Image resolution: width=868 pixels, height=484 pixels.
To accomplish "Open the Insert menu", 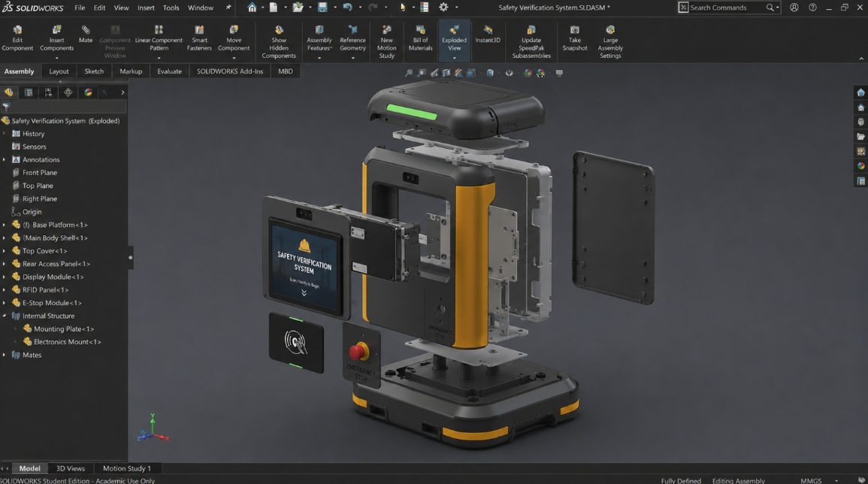I will (146, 8).
